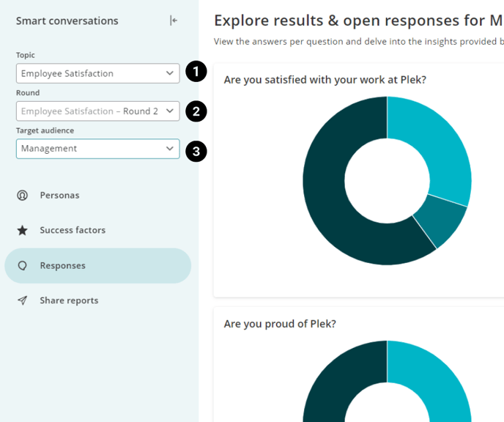The height and width of the screenshot is (422, 504).
Task: Select the Responses menu item
Action: [x=97, y=266]
